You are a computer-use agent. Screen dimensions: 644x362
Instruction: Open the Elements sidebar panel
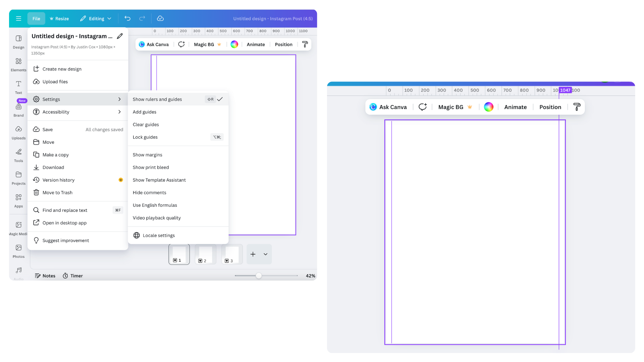click(18, 65)
